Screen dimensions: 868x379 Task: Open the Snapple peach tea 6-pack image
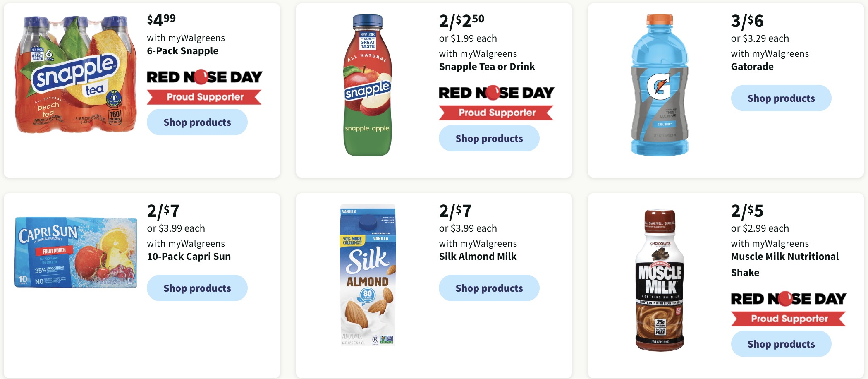[76, 74]
